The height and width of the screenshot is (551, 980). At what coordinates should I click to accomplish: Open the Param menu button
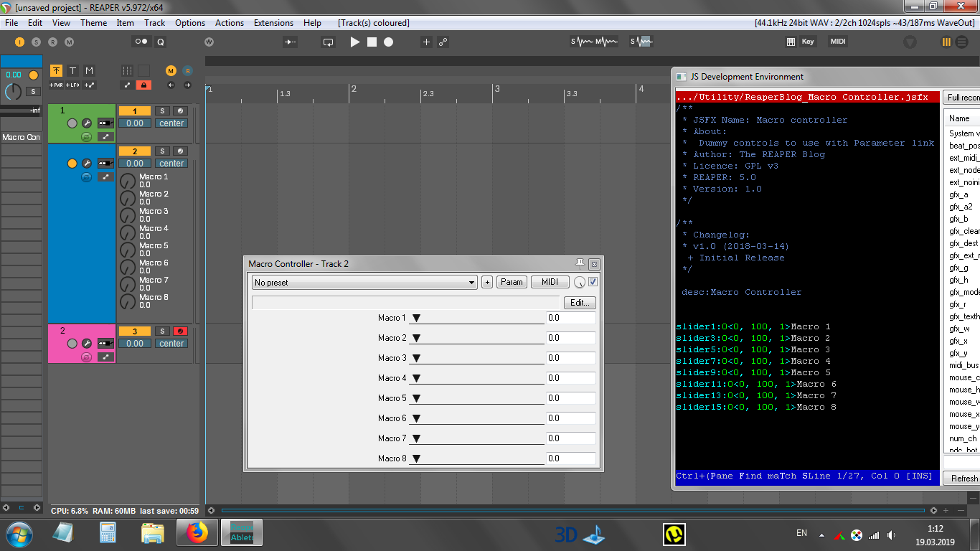pos(512,282)
